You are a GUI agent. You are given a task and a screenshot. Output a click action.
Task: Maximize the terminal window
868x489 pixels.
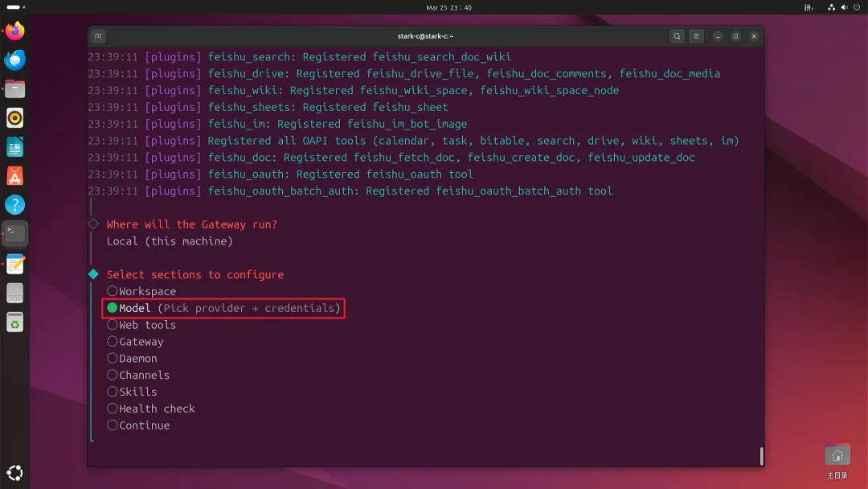pos(735,36)
